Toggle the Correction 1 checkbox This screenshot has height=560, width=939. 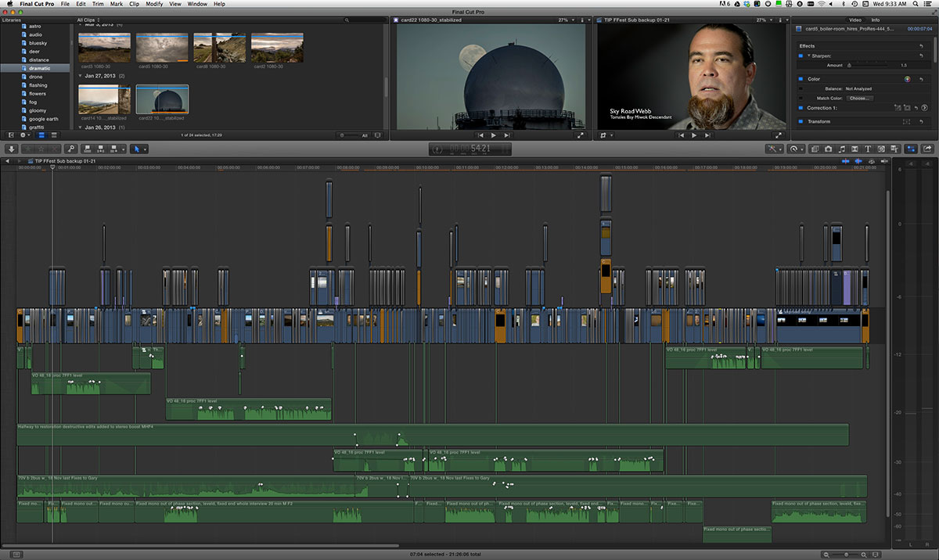point(800,108)
